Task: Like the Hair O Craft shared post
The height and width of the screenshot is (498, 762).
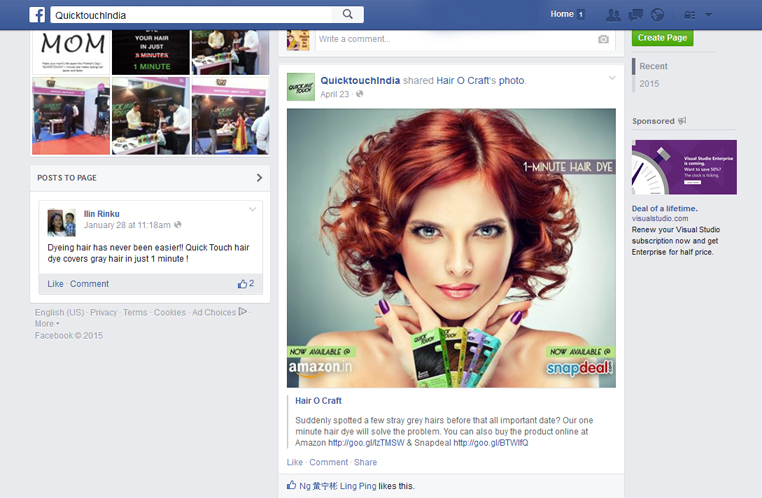Action: click(294, 462)
